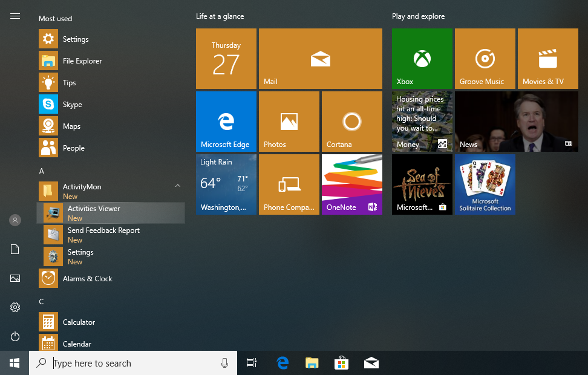Open the Washington weather tile
The height and width of the screenshot is (375, 588).
pos(226,184)
